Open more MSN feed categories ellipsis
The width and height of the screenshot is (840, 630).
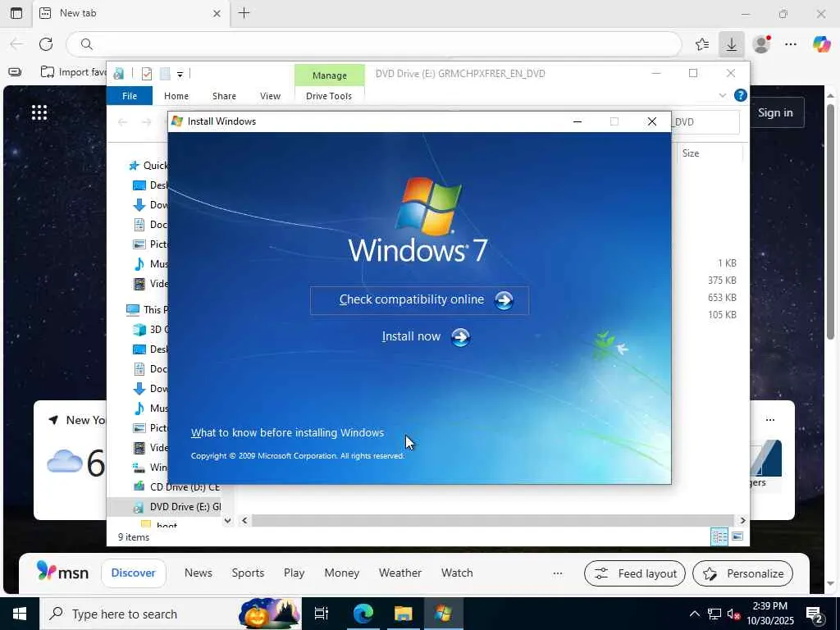click(x=558, y=573)
